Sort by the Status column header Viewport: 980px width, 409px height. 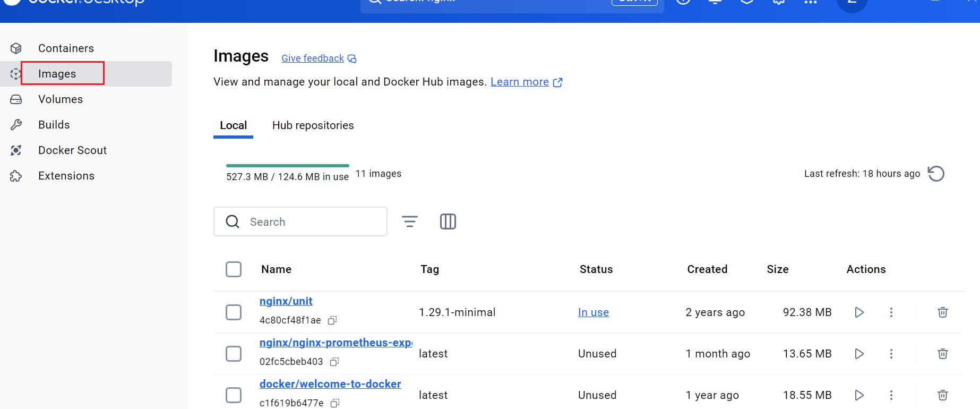[x=596, y=269]
